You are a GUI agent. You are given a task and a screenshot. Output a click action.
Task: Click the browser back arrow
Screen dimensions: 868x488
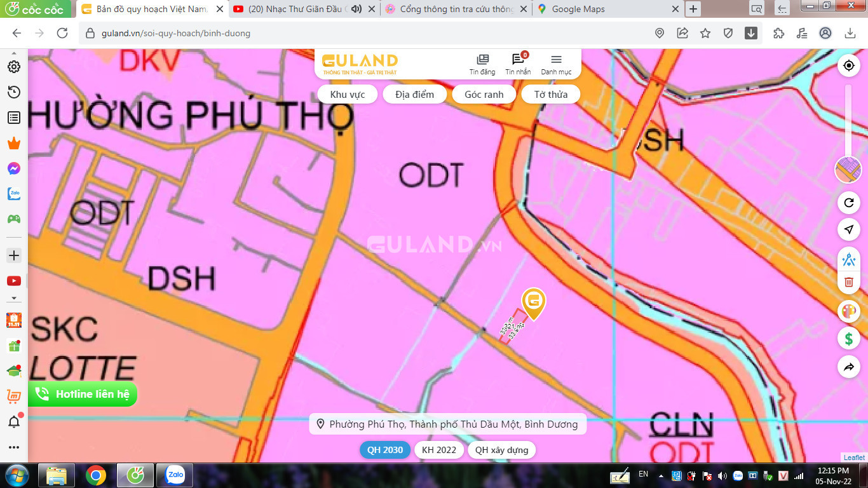coord(17,33)
